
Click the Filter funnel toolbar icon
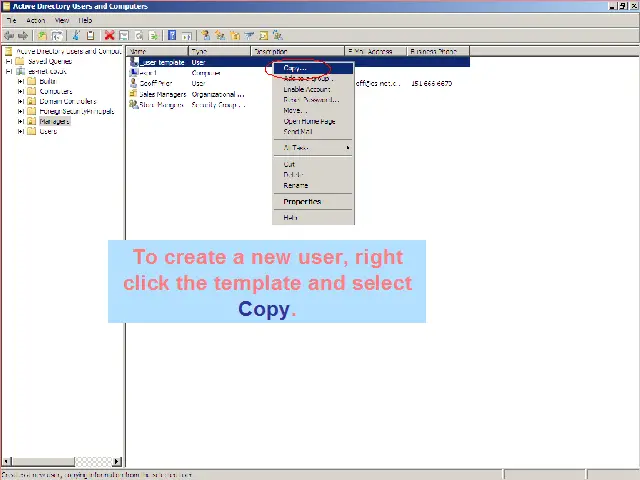coord(249,36)
